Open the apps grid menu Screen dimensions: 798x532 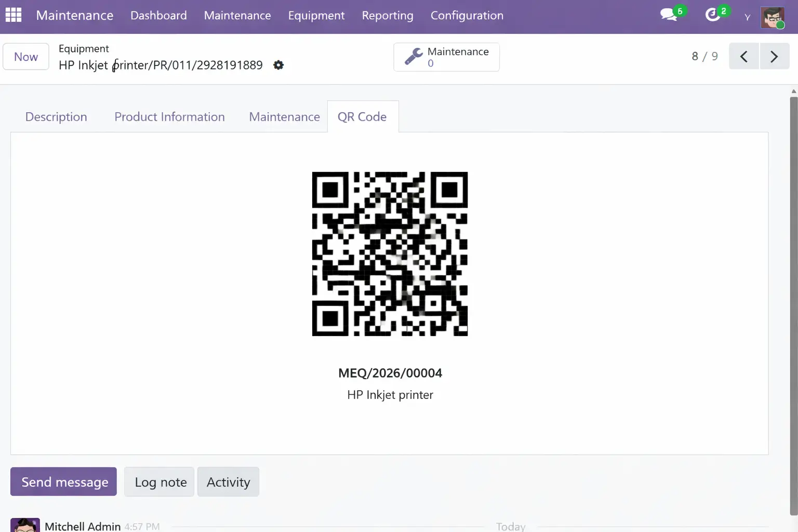point(13,15)
